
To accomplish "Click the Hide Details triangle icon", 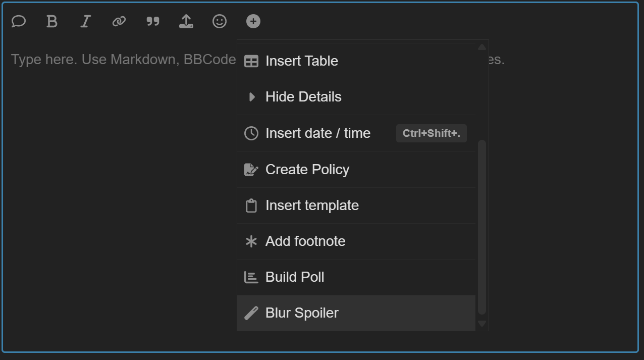I will pyautogui.click(x=251, y=97).
